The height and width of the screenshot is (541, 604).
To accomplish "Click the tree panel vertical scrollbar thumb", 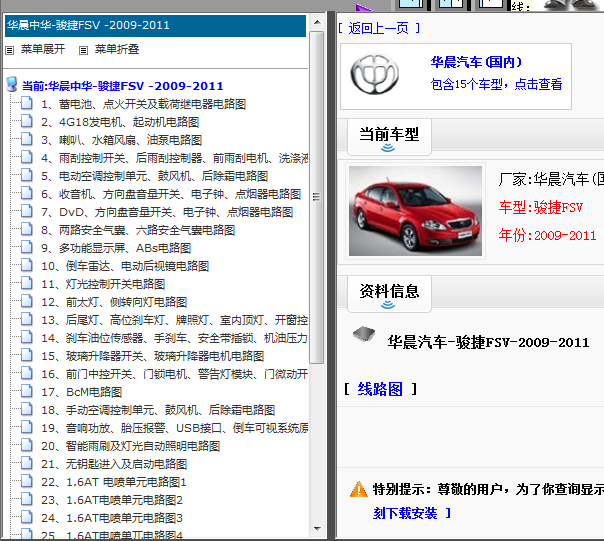I will pyautogui.click(x=317, y=197).
